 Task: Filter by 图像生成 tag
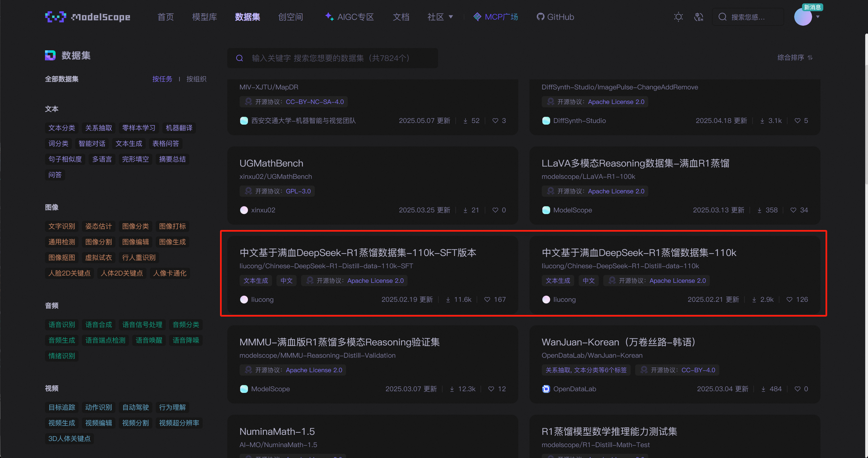[172, 242]
